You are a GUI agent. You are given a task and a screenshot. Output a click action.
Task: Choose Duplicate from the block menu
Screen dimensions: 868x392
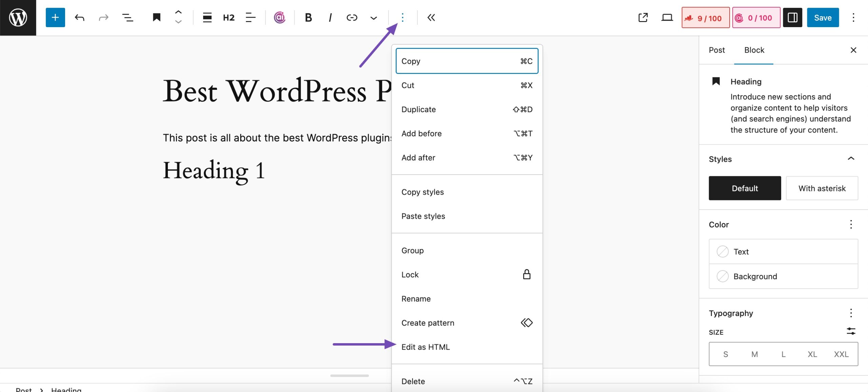[467, 109]
